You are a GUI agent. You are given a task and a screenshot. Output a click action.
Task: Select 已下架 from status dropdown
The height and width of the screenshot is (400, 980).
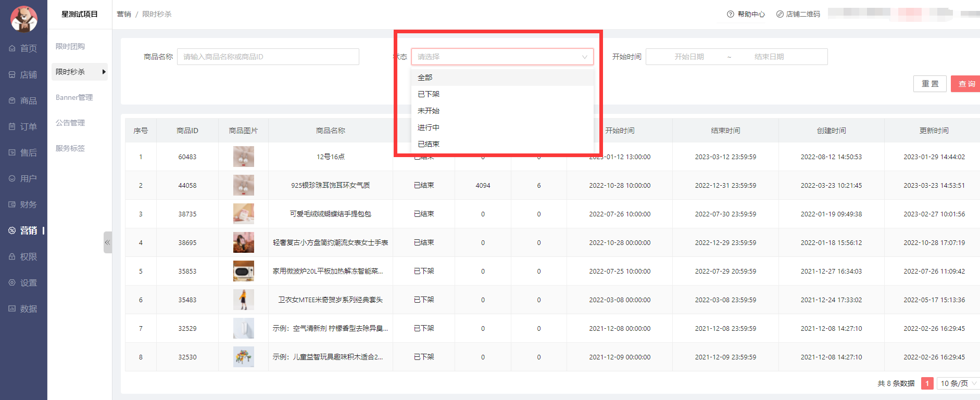[x=429, y=94]
